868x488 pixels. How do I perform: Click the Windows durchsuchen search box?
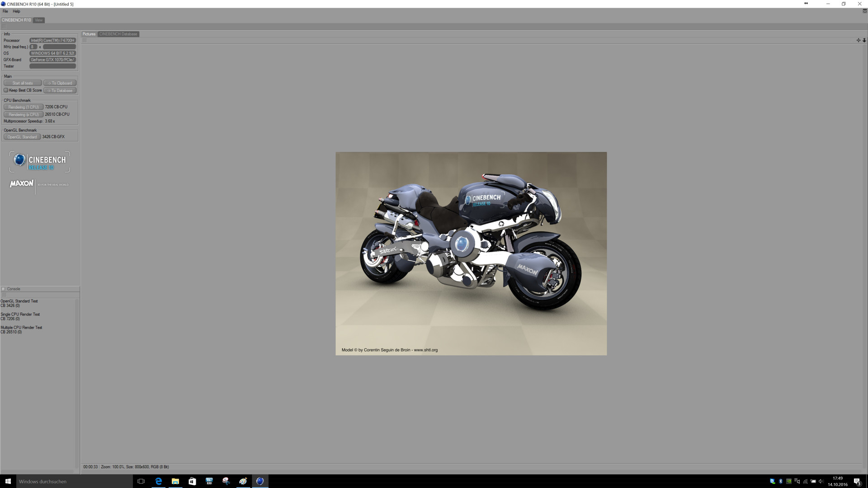tap(74, 481)
